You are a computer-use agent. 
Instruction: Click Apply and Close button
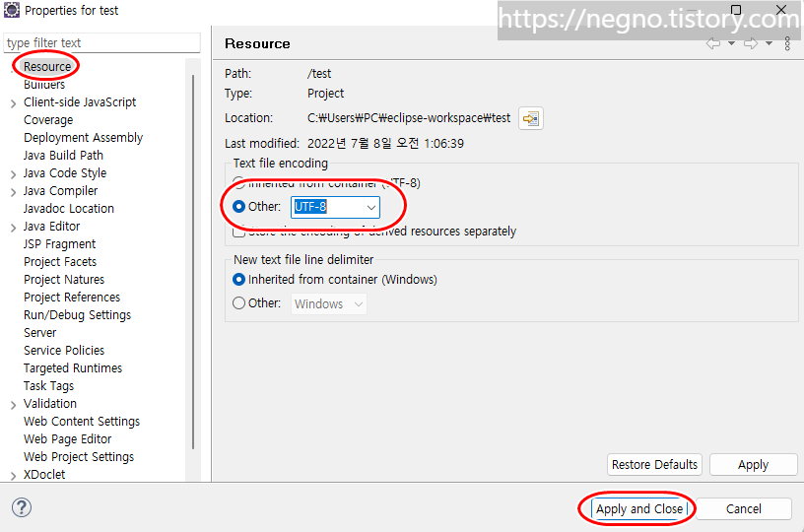point(639,509)
